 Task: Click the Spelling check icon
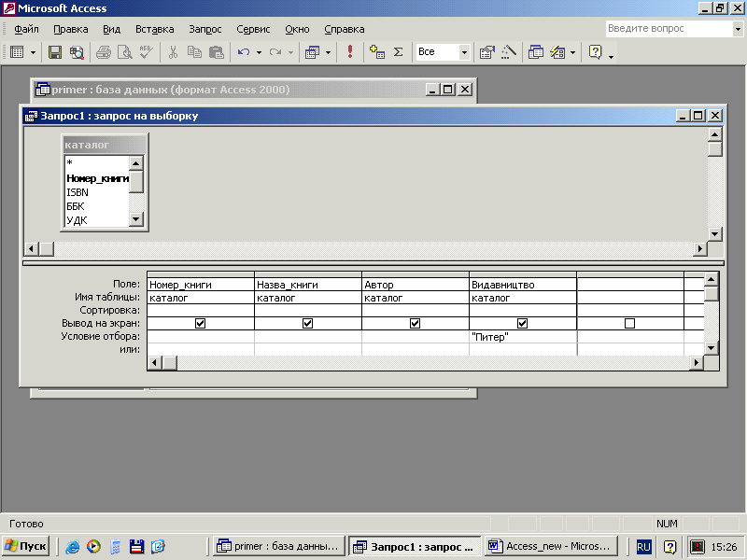pyautogui.click(x=147, y=52)
